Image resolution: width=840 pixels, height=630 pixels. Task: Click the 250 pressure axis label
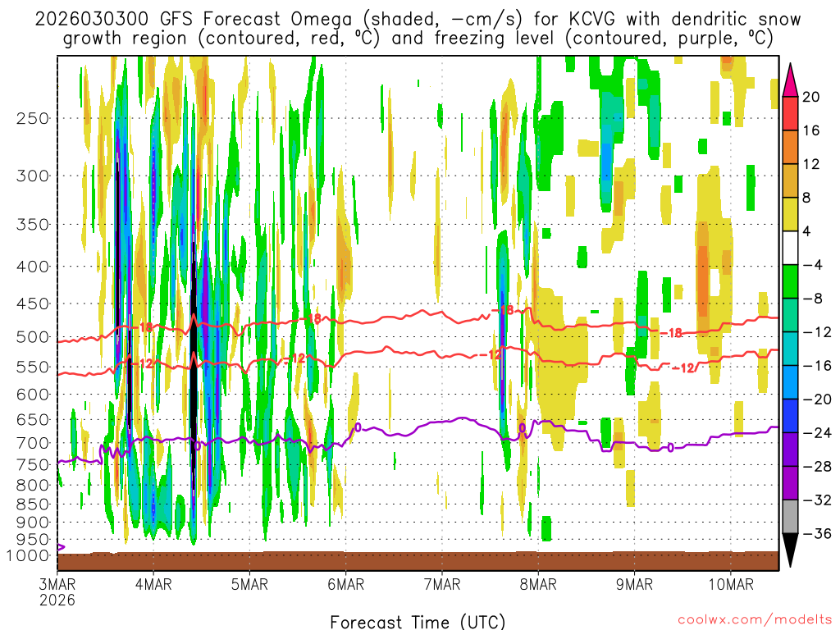(x=32, y=118)
